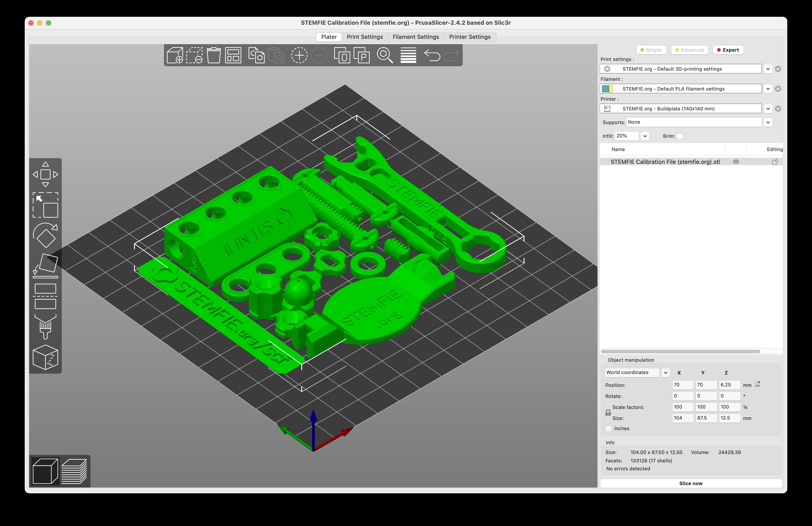Click the editing icon on the STL row
This screenshot has height=526, width=812.
click(x=775, y=162)
